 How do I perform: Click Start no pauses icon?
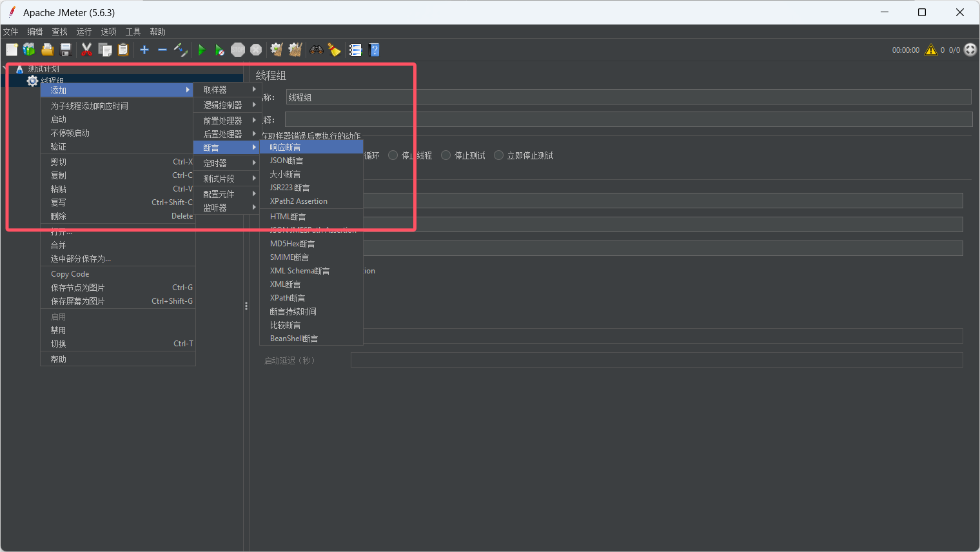tap(220, 50)
